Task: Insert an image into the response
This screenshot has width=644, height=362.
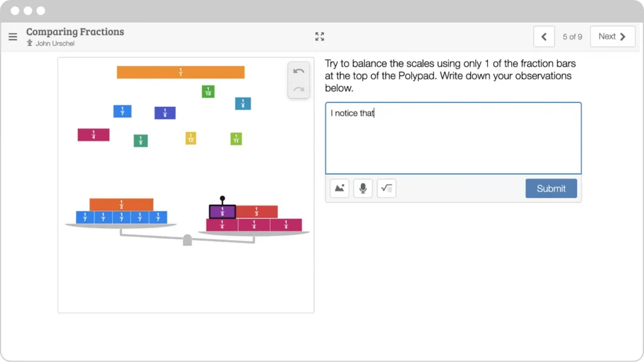Action: (339, 188)
